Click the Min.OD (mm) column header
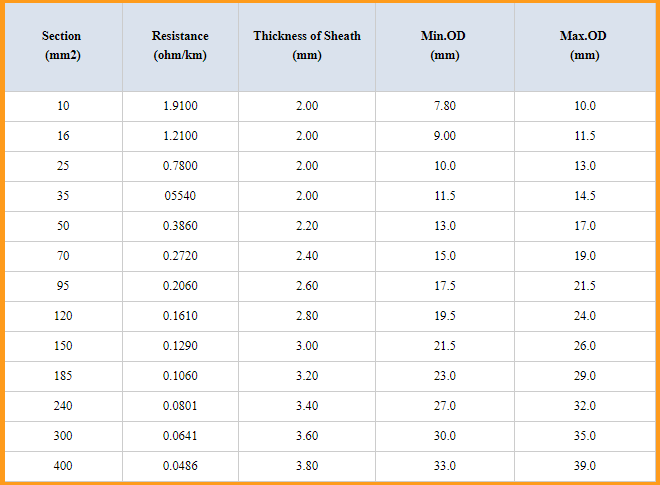 click(444, 46)
